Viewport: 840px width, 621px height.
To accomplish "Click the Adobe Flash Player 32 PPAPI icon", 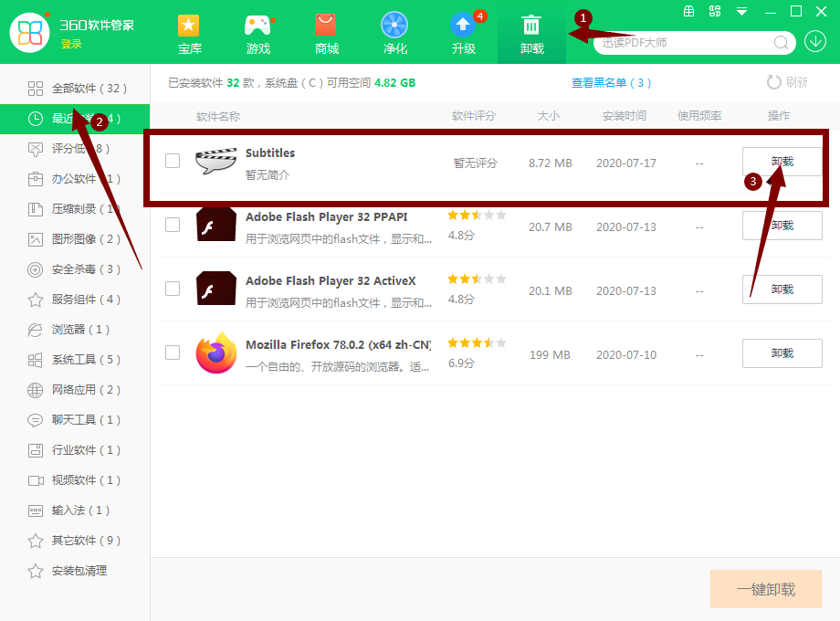I will 215,225.
